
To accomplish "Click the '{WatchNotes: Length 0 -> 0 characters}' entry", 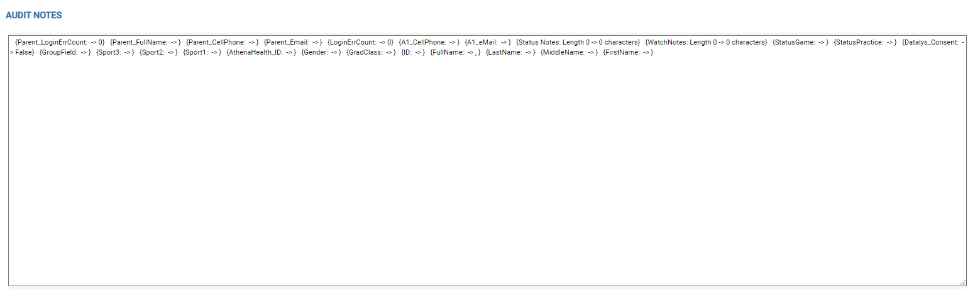I will [x=707, y=41].
